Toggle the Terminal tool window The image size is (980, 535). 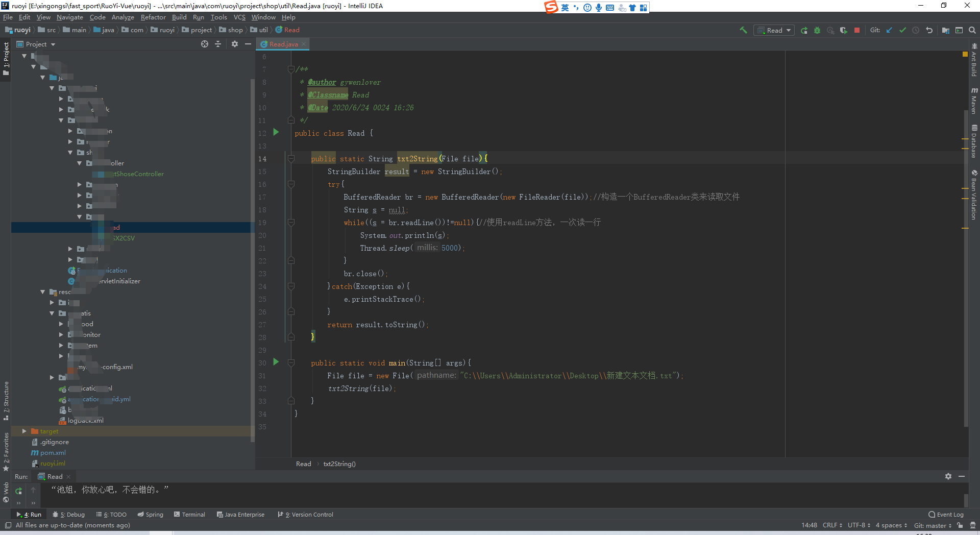coord(189,515)
